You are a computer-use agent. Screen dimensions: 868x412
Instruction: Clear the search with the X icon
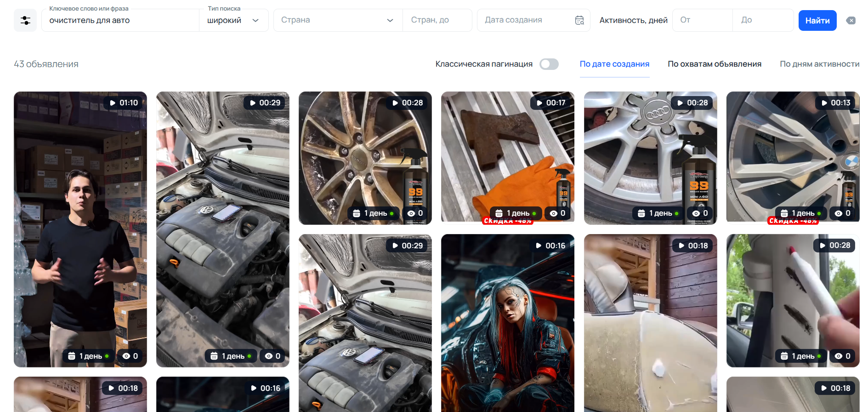tap(851, 20)
